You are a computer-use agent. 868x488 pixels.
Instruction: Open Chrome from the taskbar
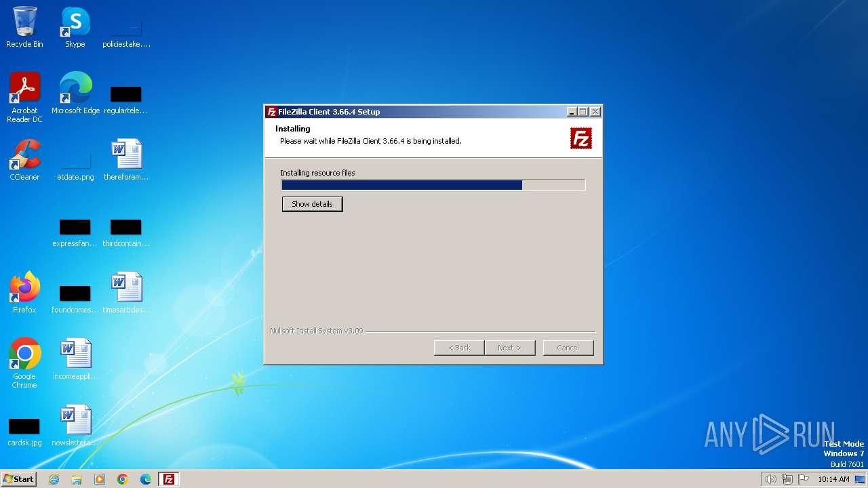click(x=123, y=479)
